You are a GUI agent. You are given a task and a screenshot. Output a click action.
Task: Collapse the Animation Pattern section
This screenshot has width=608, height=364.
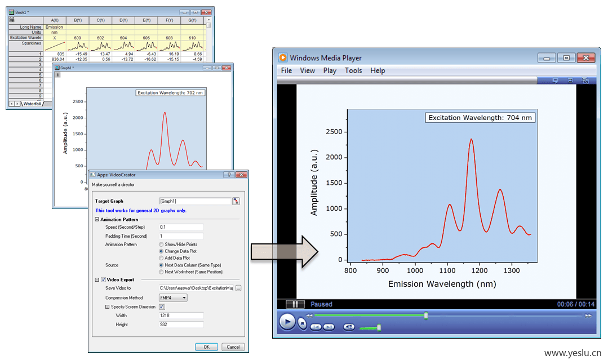point(97,219)
